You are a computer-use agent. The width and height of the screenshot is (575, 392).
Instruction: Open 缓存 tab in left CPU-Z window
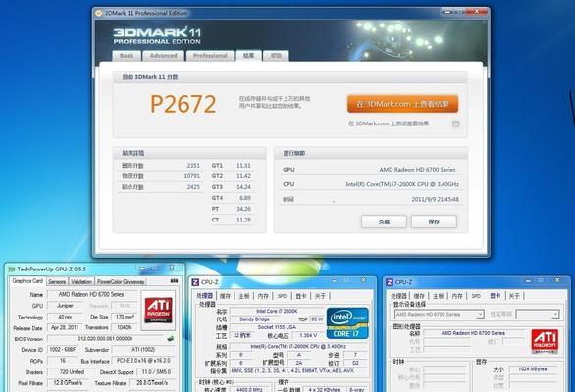tap(225, 296)
